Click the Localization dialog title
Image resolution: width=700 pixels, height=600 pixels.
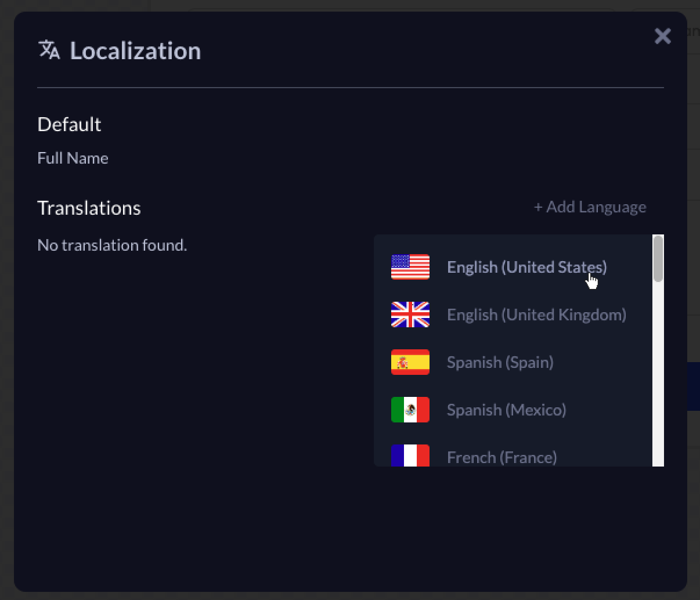(x=135, y=50)
